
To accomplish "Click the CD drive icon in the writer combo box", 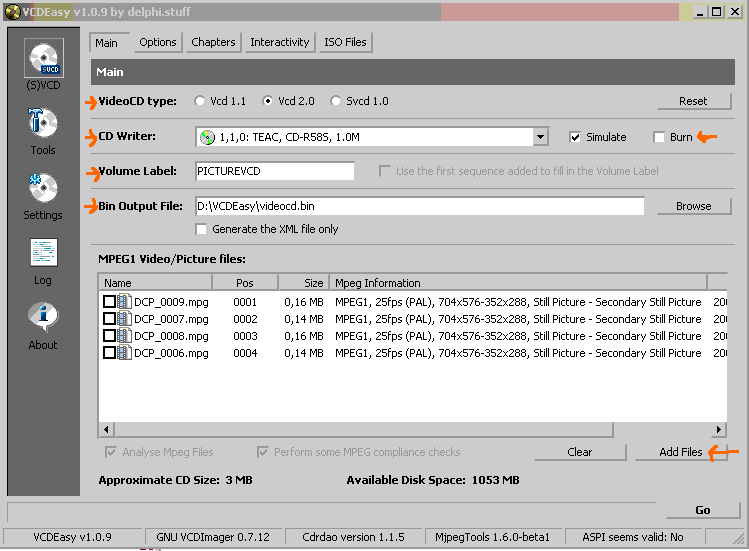I will click(207, 138).
